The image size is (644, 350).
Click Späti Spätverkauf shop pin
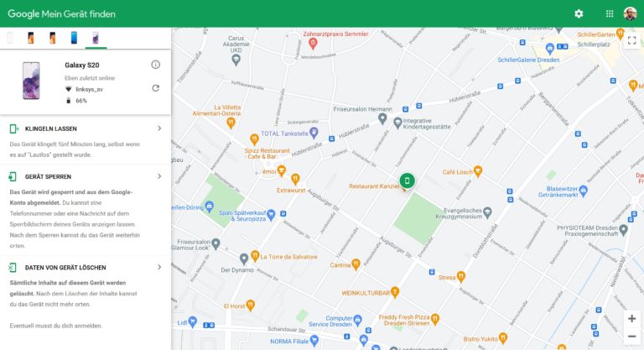271,214
